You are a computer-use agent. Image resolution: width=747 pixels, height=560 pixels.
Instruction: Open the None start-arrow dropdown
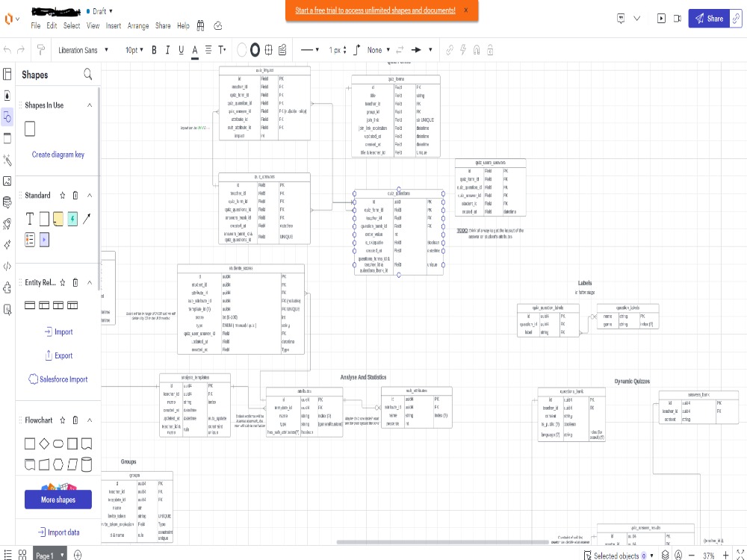(379, 50)
